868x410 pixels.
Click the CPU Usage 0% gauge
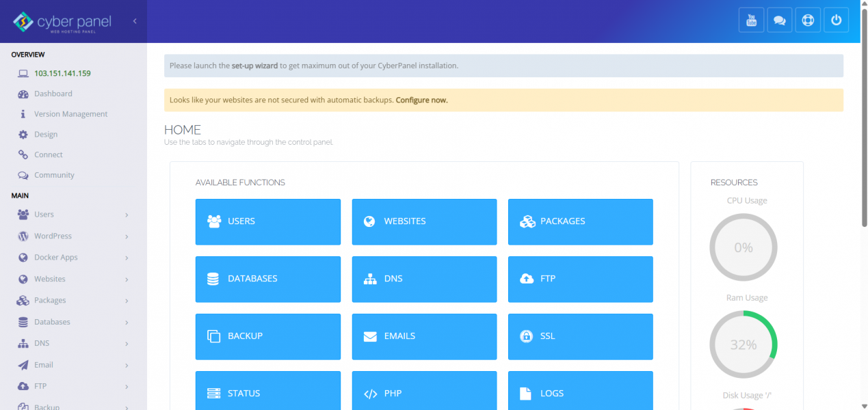(744, 247)
